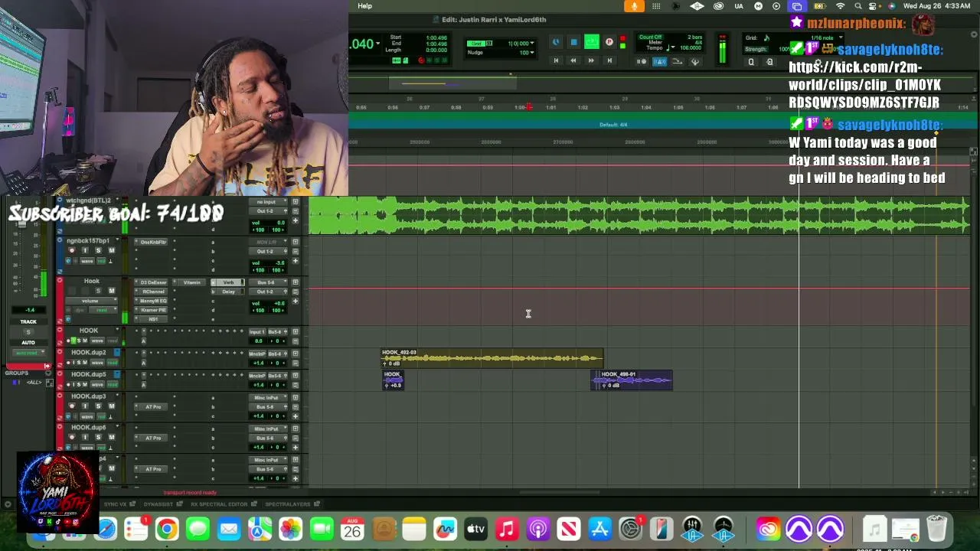The height and width of the screenshot is (551, 980).
Task: Open FaceTime from the Dock
Action: (322, 529)
